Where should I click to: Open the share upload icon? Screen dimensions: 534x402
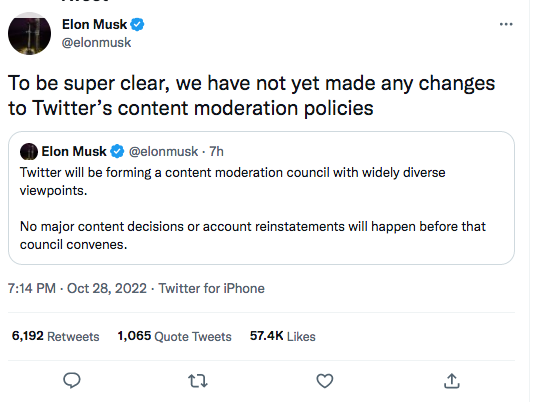point(452,381)
